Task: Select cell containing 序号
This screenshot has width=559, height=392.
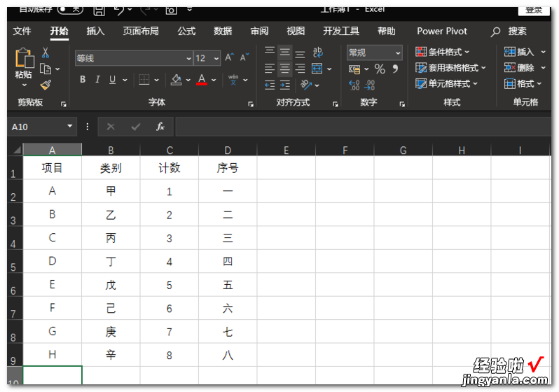Action: (x=228, y=167)
